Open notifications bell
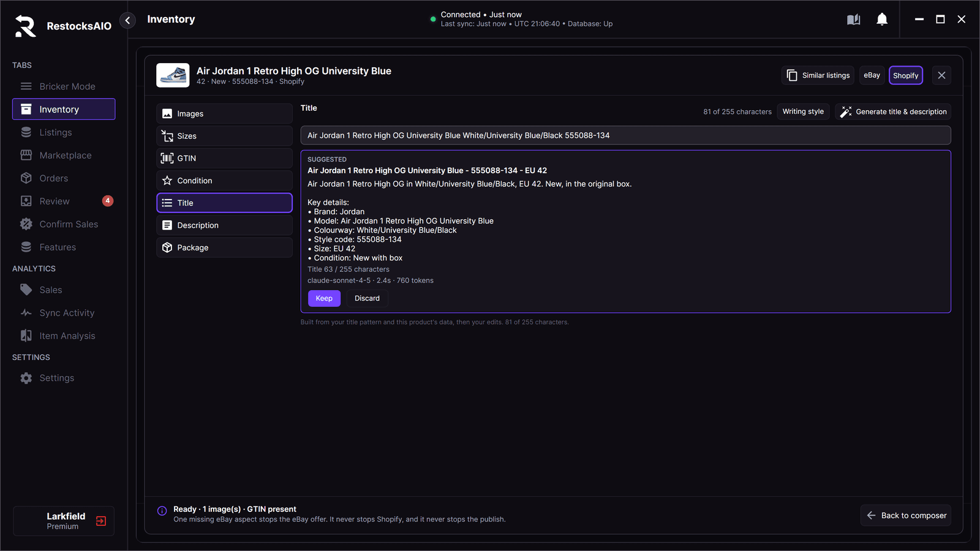Viewport: 980px width, 551px height. (882, 20)
